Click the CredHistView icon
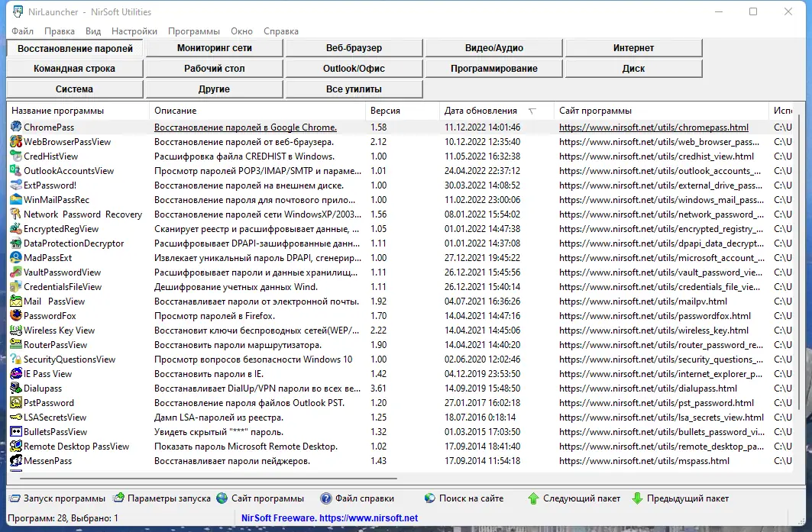Viewport: 812px width, 532px height. [16, 156]
